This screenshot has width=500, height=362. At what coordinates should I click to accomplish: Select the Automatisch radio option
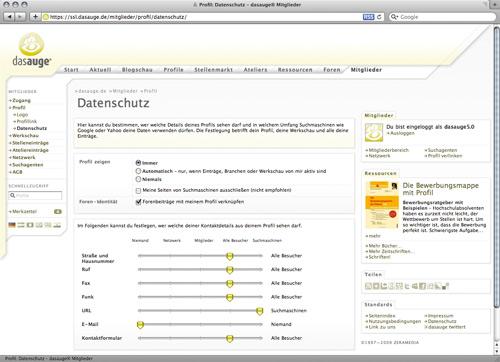point(138,171)
